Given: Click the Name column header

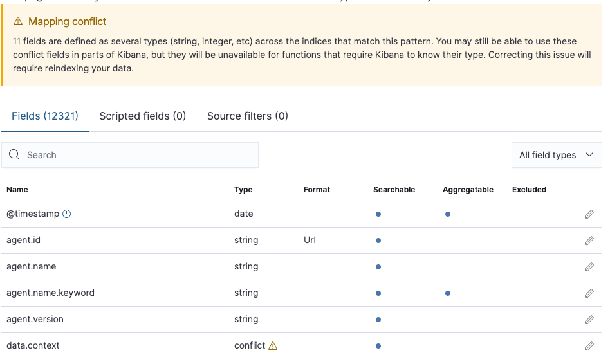Looking at the screenshot, I should pos(17,190).
